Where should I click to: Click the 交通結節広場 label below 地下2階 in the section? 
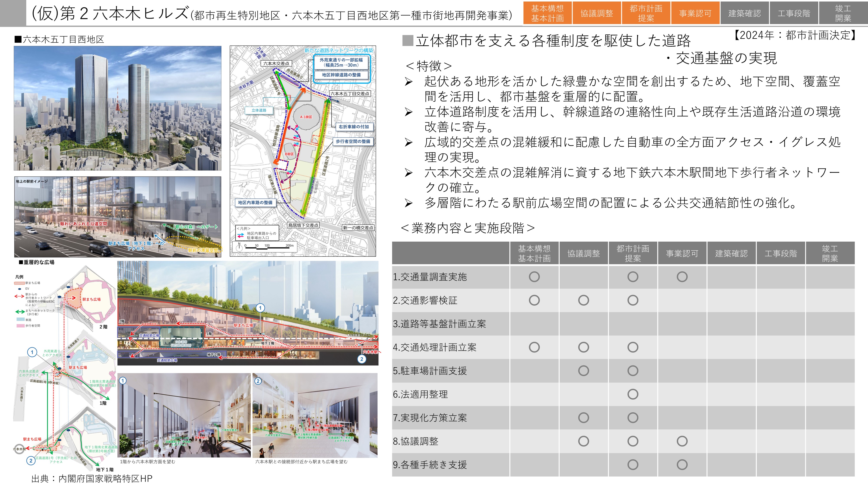pos(167,360)
